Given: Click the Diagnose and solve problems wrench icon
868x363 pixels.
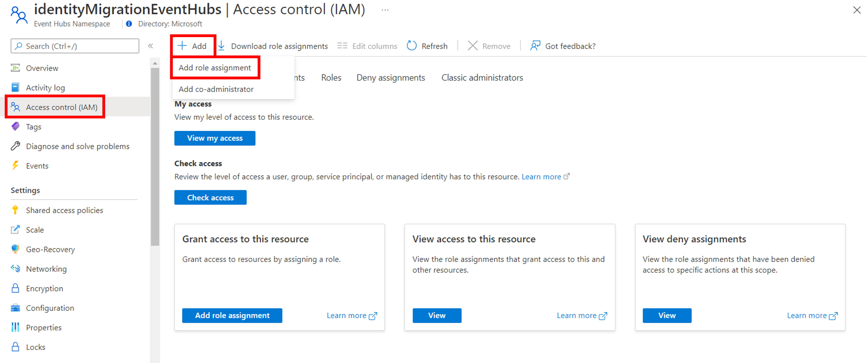Looking at the screenshot, I should point(16,146).
